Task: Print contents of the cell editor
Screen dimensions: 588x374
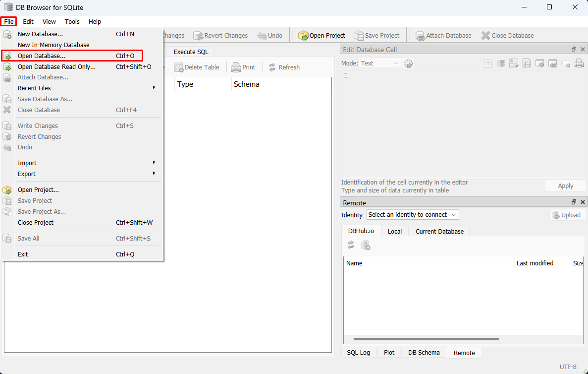Action: pos(578,63)
